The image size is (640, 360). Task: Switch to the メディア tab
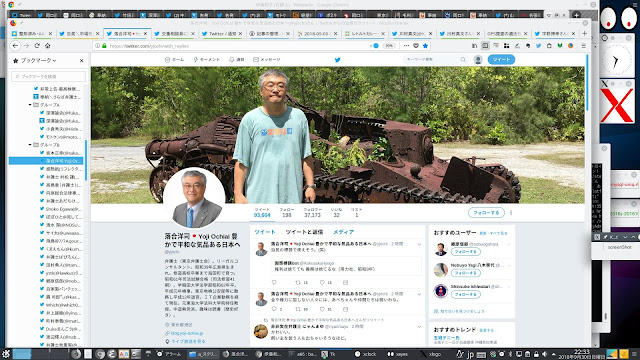[x=343, y=232]
